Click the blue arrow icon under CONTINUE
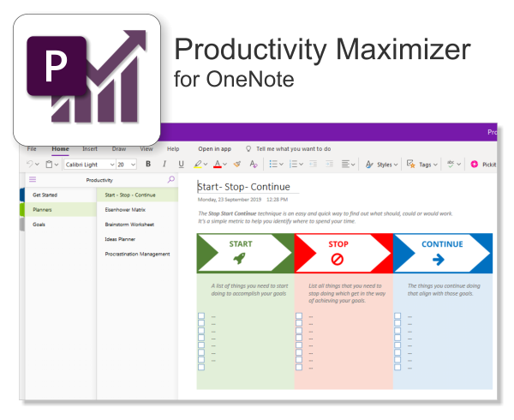 click(x=439, y=260)
